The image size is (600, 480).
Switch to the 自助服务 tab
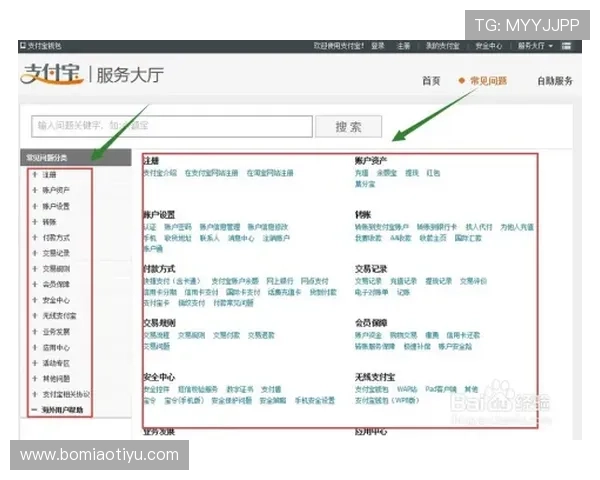555,81
